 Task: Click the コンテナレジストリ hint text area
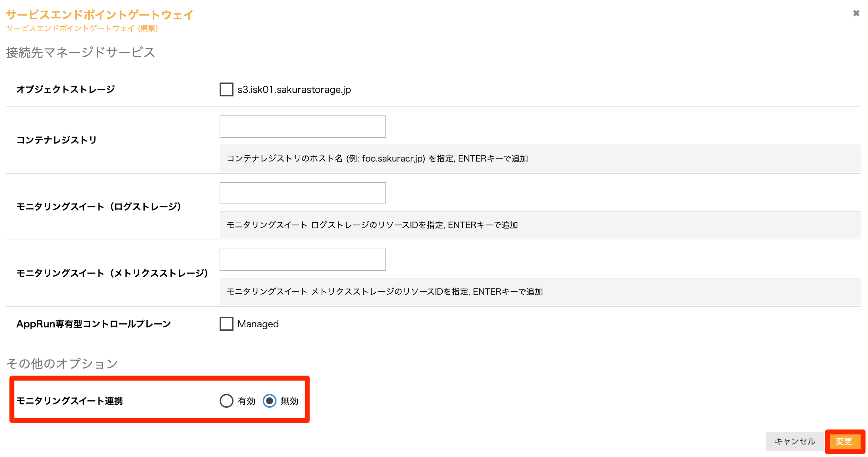point(377,158)
